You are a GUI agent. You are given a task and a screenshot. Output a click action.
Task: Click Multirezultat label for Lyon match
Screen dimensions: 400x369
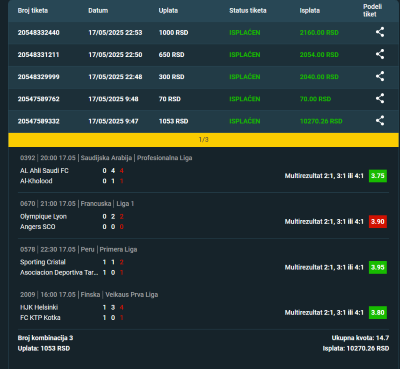(324, 222)
